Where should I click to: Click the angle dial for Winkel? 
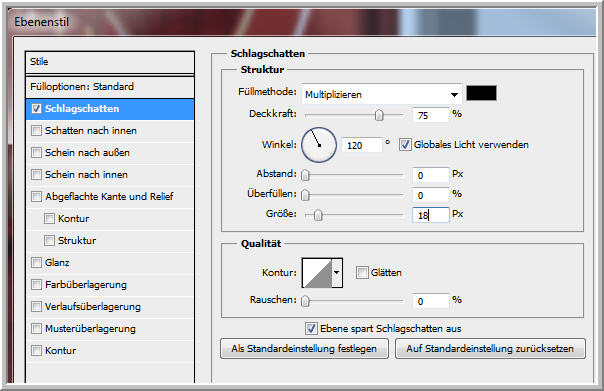(319, 145)
